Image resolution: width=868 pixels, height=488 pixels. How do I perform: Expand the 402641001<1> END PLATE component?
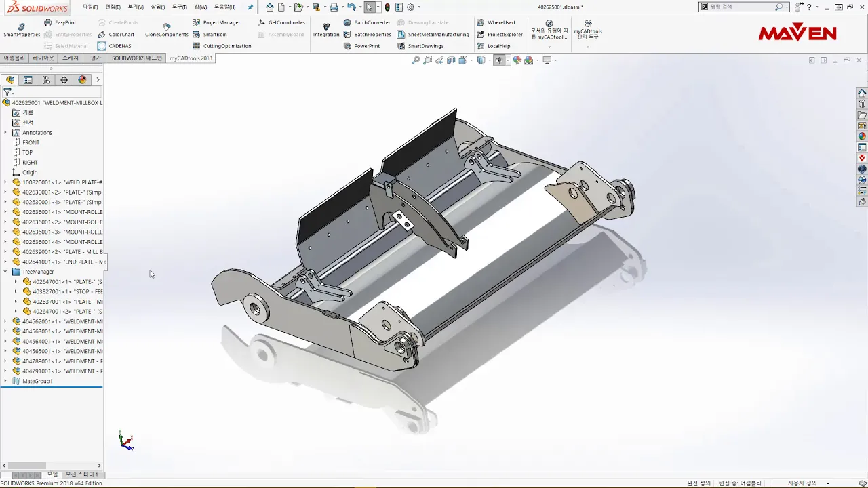click(x=5, y=262)
